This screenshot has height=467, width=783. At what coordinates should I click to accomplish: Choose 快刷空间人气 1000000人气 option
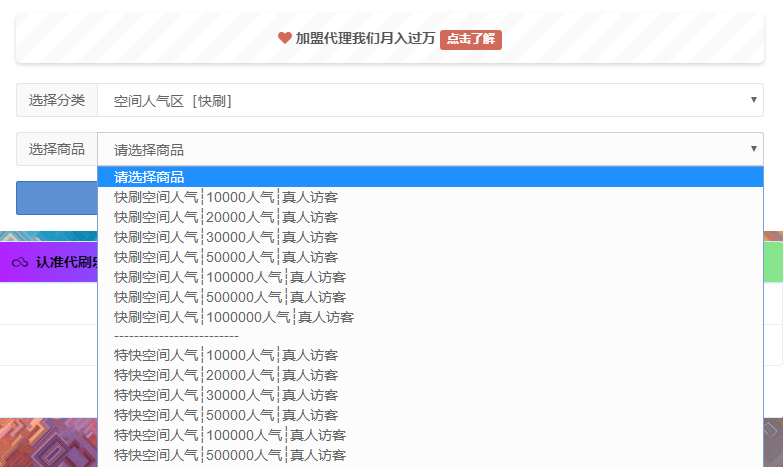pos(233,317)
